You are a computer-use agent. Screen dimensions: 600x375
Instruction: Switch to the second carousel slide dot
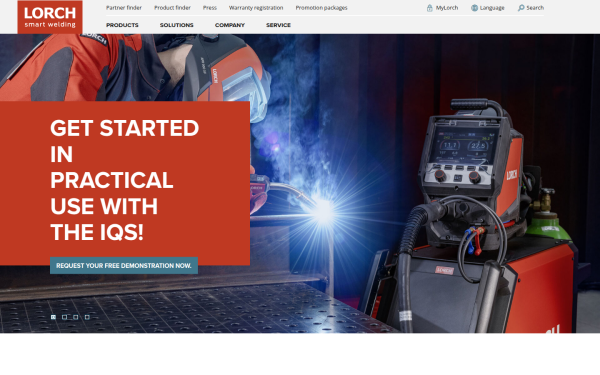[65, 317]
